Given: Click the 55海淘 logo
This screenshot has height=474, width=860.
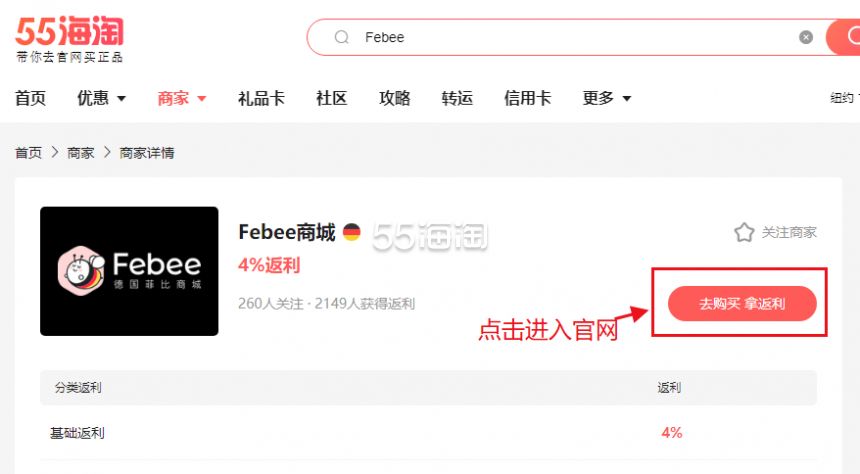Looking at the screenshot, I should [x=69, y=39].
